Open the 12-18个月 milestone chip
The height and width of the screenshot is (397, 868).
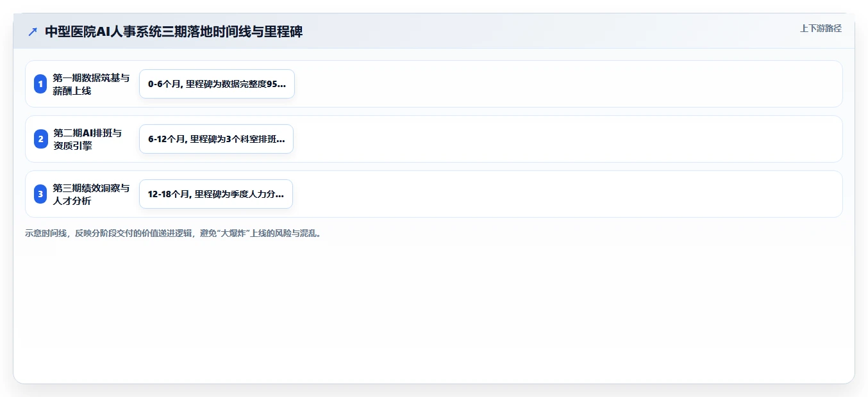coord(216,194)
